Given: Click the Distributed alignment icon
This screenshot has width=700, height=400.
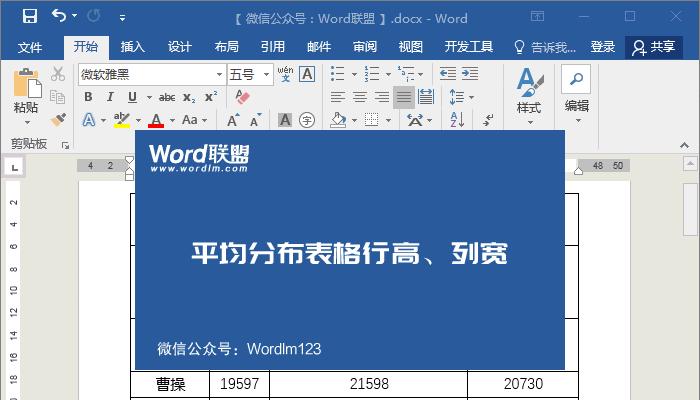Looking at the screenshot, I should pos(426,97).
